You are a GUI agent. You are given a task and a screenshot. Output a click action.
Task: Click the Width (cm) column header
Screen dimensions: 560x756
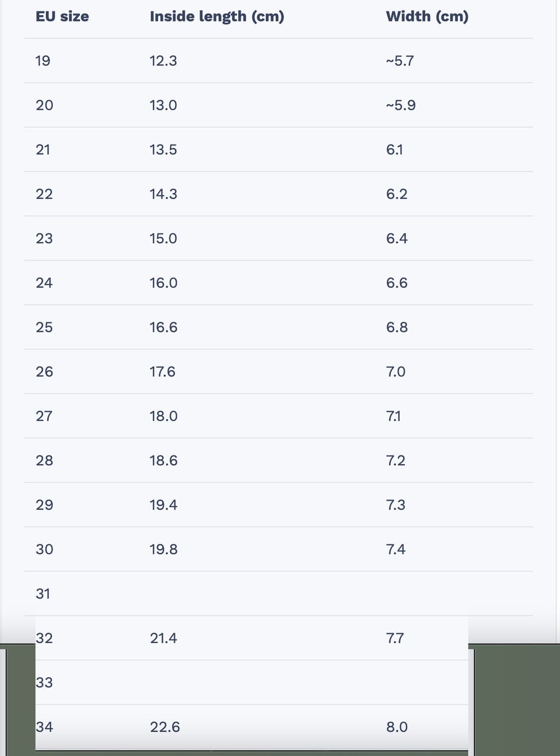[427, 16]
